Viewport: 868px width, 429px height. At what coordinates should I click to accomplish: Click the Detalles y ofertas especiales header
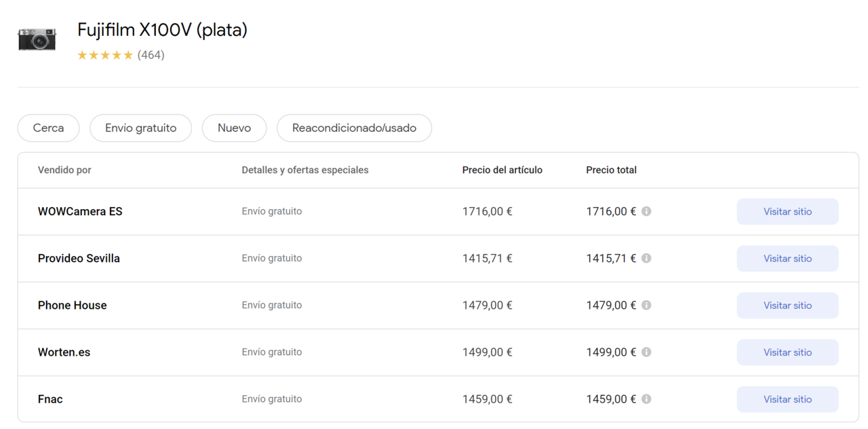(305, 170)
